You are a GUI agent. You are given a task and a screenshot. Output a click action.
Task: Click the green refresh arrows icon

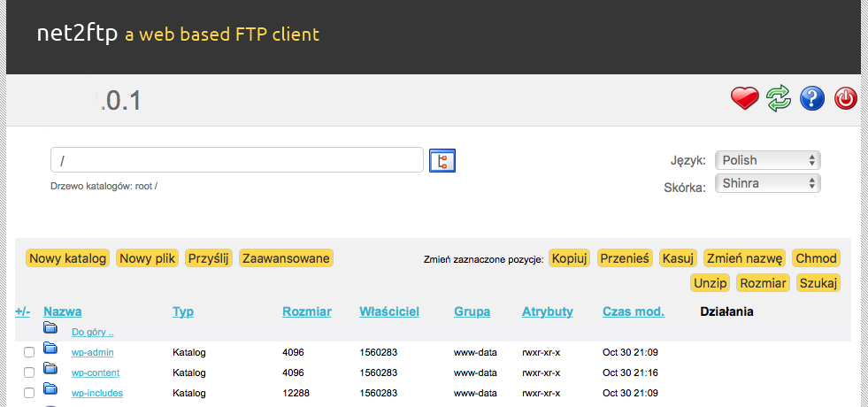779,99
